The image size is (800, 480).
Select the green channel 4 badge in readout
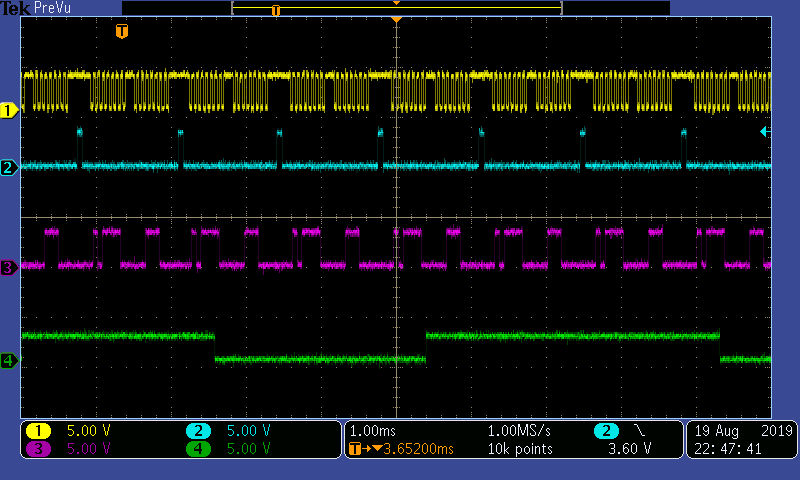click(198, 449)
